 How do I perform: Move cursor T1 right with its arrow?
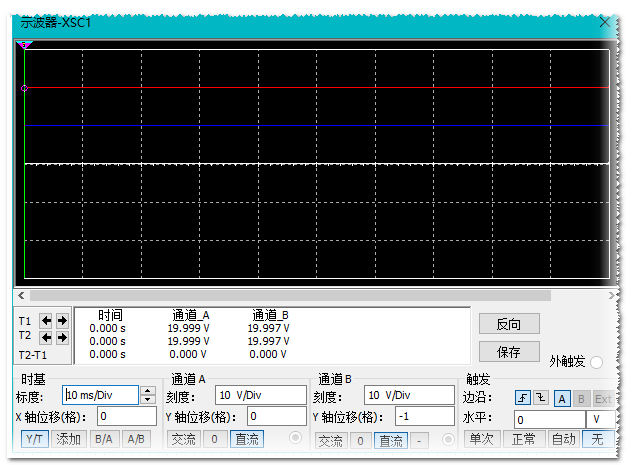pyautogui.click(x=62, y=321)
